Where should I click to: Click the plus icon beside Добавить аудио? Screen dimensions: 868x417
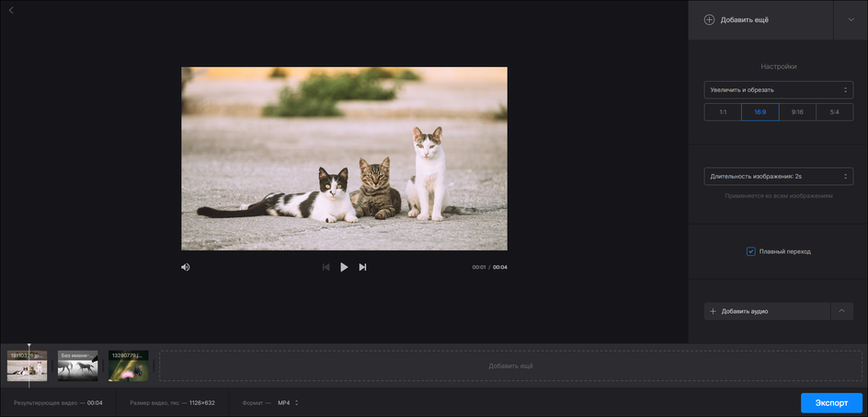click(x=713, y=311)
